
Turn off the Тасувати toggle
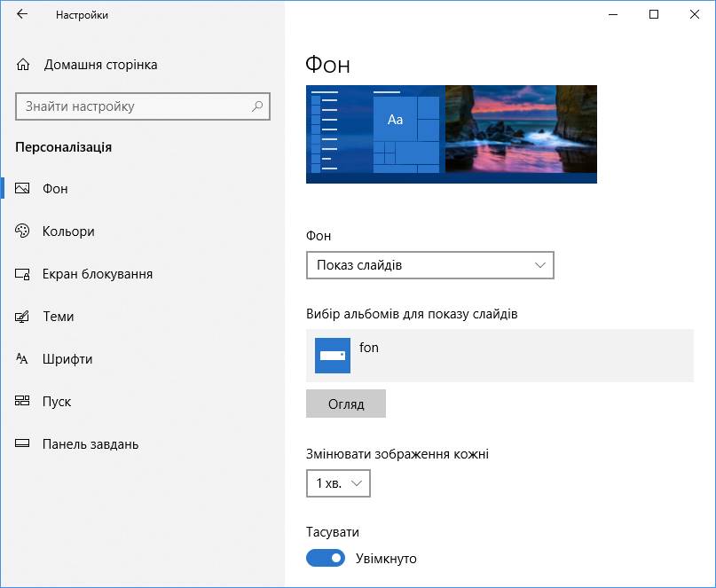(325, 558)
